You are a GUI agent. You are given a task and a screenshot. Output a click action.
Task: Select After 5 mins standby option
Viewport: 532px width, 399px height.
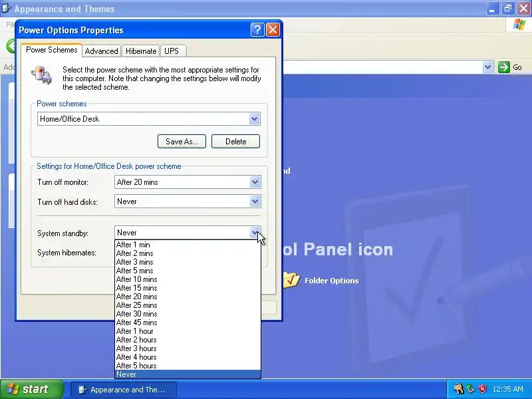point(188,271)
